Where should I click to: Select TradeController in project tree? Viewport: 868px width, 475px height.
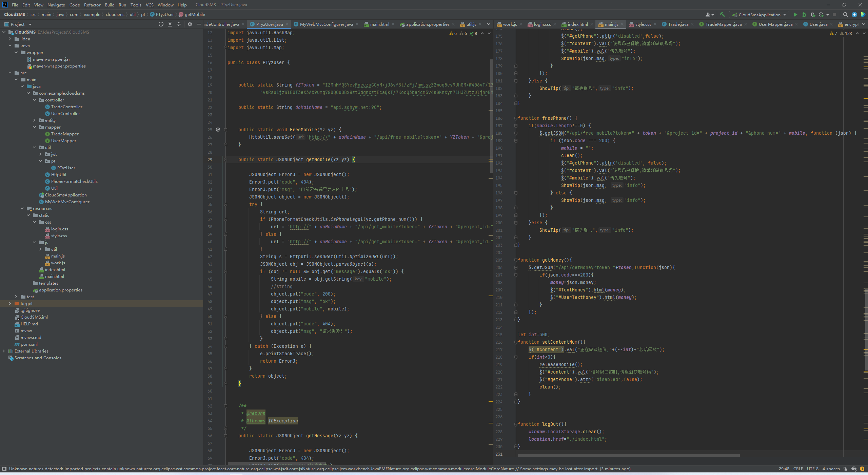[x=66, y=107]
